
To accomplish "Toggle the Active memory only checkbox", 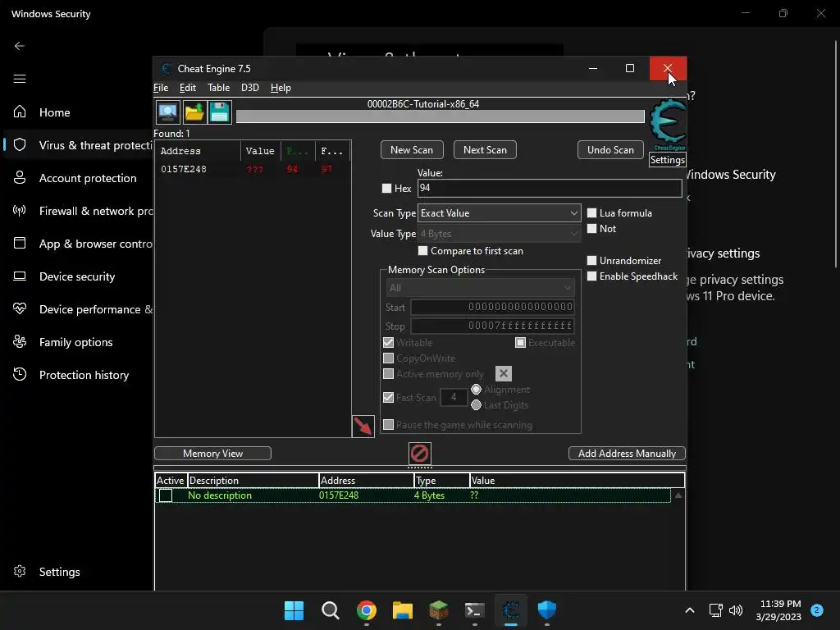I will click(388, 373).
